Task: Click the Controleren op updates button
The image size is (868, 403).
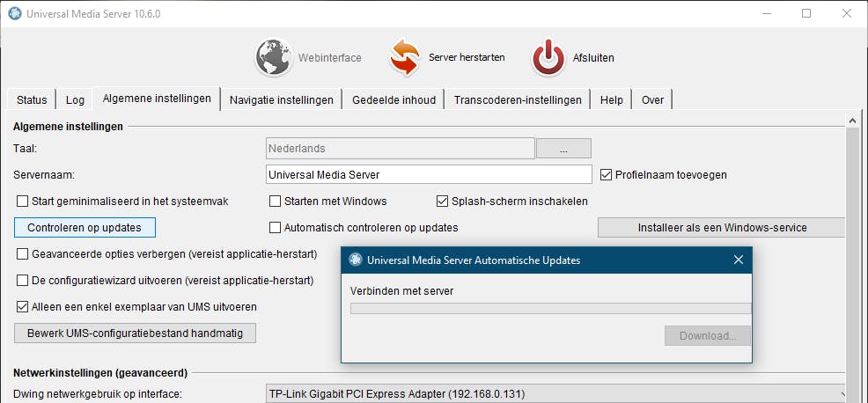Action: (x=85, y=228)
